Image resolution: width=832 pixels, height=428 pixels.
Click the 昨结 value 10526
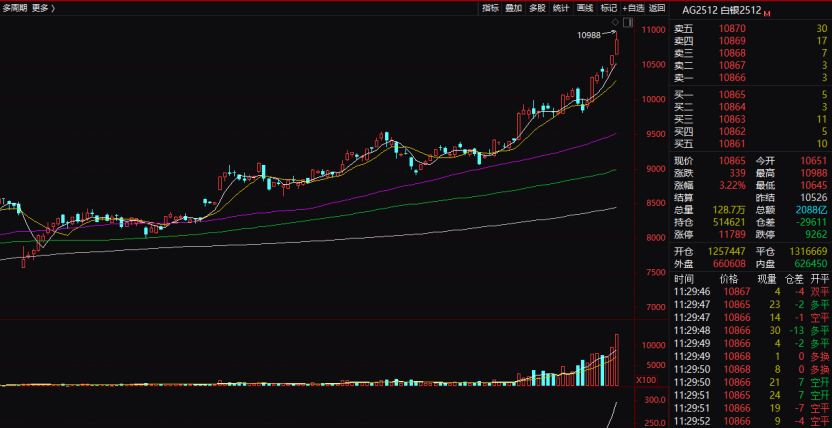coord(814,197)
